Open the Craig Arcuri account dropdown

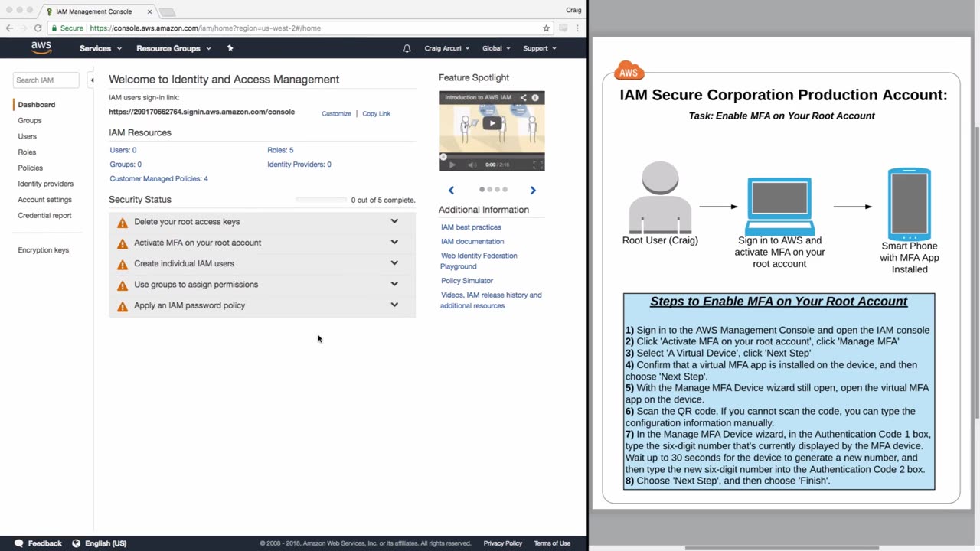click(x=447, y=48)
